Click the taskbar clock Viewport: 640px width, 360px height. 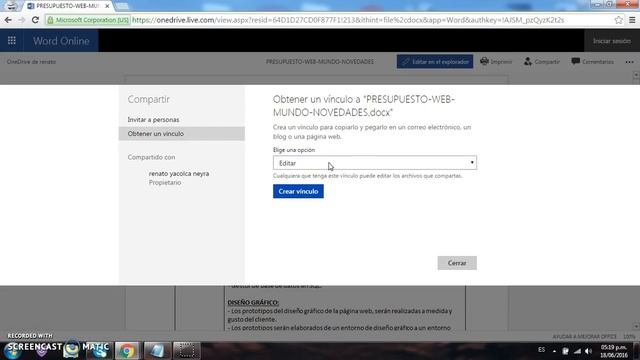(x=613, y=351)
